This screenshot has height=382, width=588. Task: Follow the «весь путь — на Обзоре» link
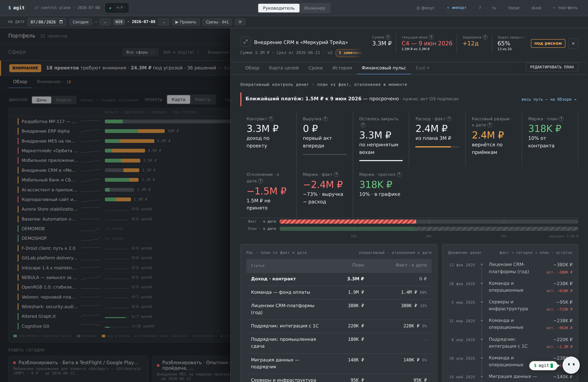tap(549, 99)
